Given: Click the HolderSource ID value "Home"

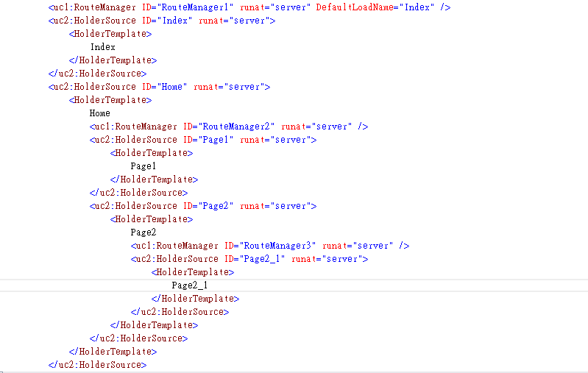Looking at the screenshot, I should [x=171, y=87].
